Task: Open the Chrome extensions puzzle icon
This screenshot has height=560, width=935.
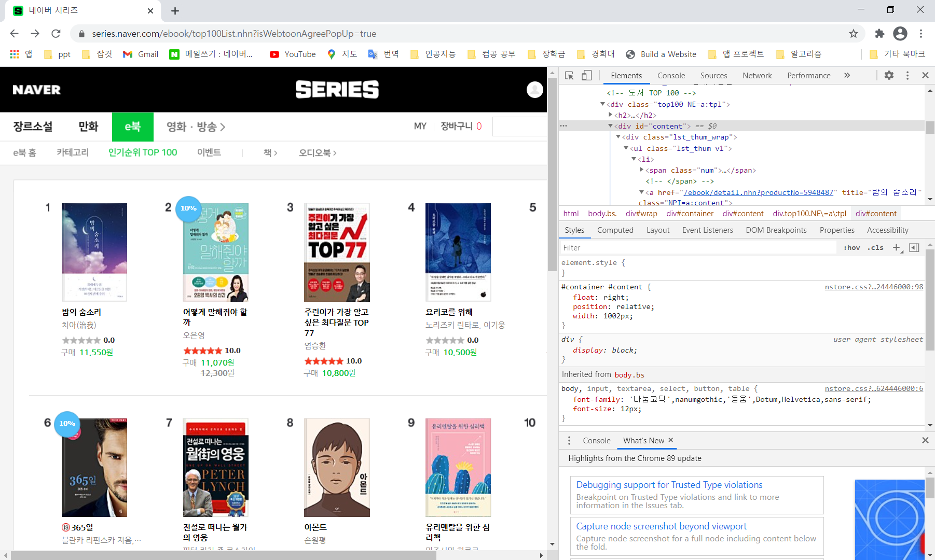Action: tap(879, 34)
